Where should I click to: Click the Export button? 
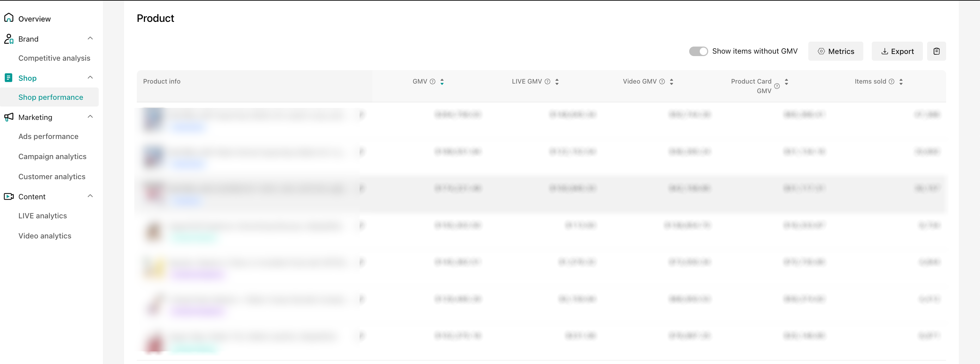(x=897, y=51)
